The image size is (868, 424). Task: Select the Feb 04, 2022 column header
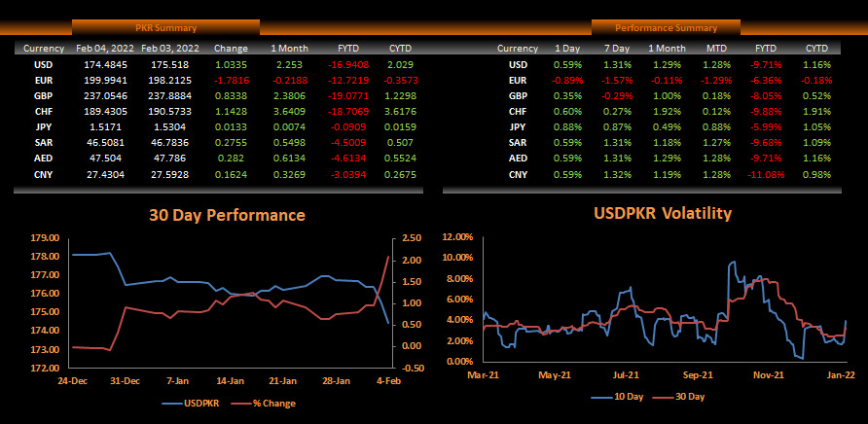click(x=105, y=48)
